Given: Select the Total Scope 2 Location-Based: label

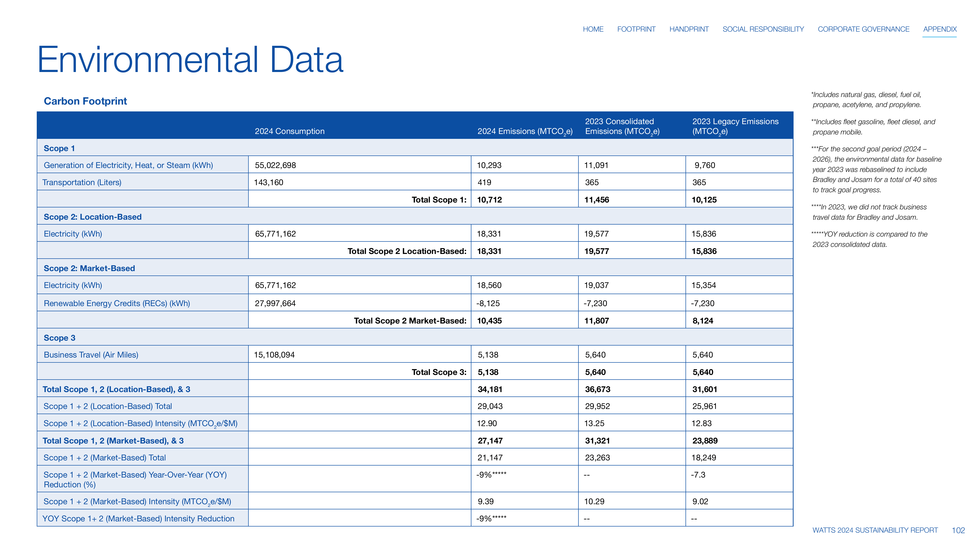Looking at the screenshot, I should pos(407,251).
